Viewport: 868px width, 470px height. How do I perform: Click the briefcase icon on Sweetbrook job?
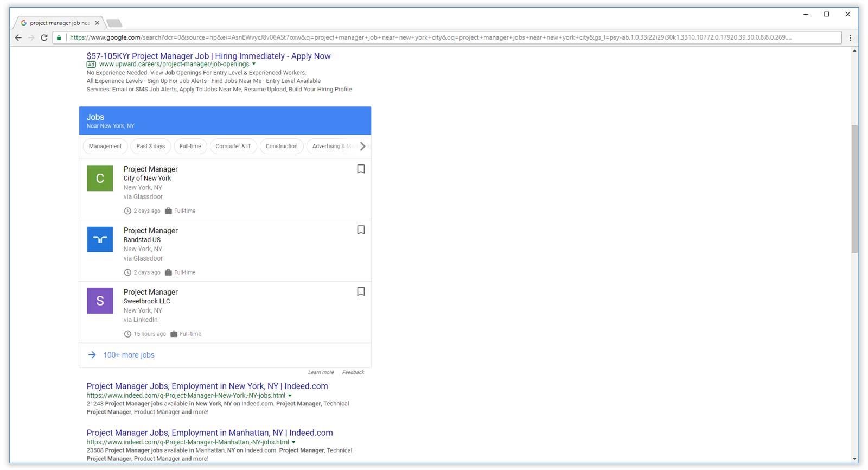click(x=174, y=334)
